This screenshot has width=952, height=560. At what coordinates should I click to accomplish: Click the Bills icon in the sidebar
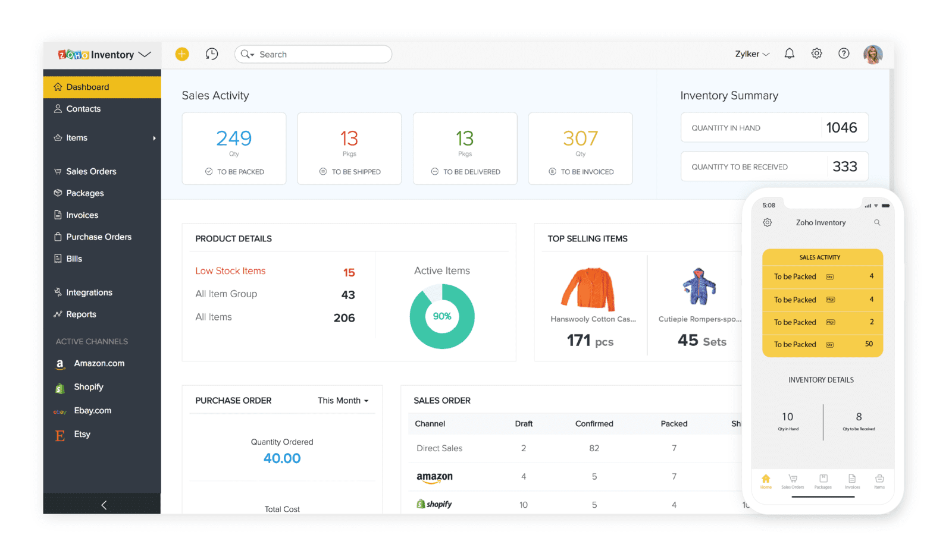(x=56, y=259)
